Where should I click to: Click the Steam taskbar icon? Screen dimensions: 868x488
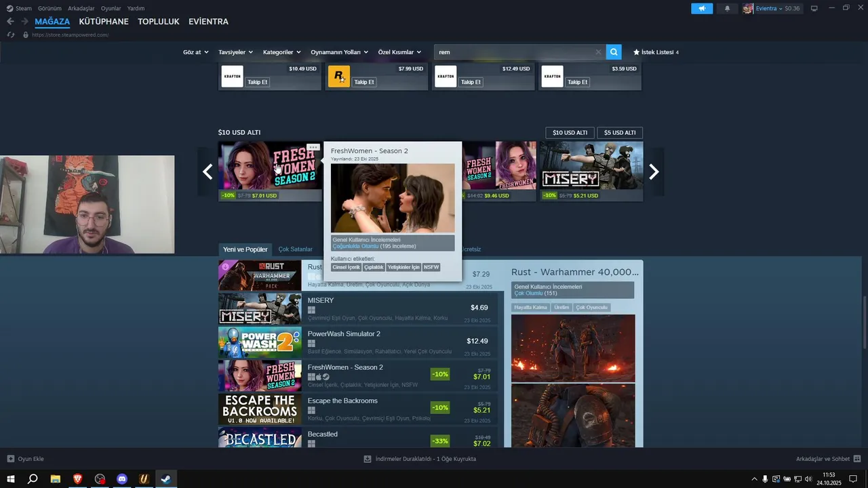pyautogui.click(x=165, y=479)
